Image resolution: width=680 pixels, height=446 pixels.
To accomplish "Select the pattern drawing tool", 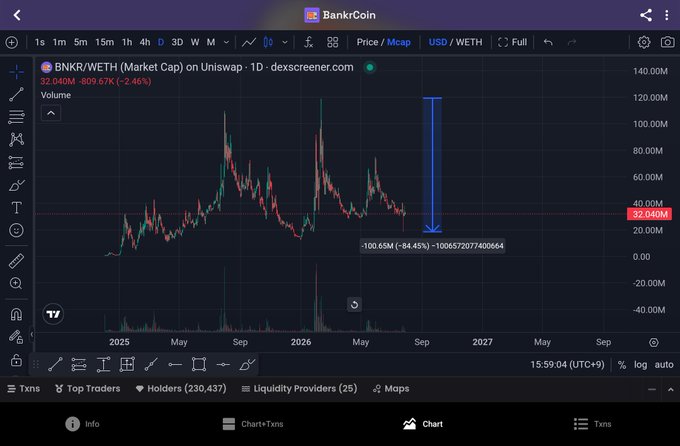I will (x=16, y=139).
